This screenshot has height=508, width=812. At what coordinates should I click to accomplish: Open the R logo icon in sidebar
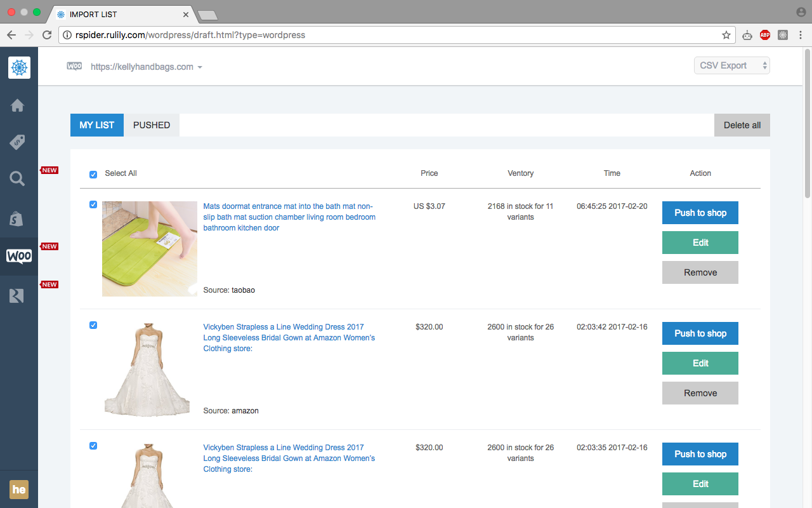point(17,295)
